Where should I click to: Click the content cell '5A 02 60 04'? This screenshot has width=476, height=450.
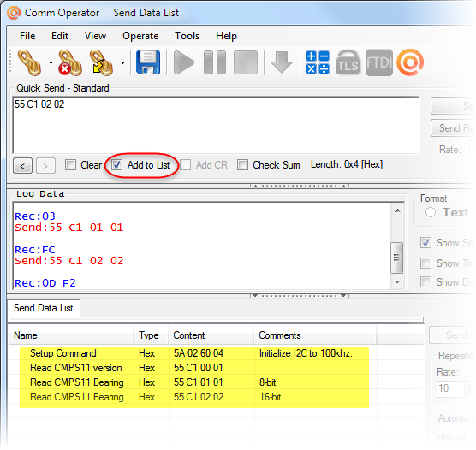(199, 353)
